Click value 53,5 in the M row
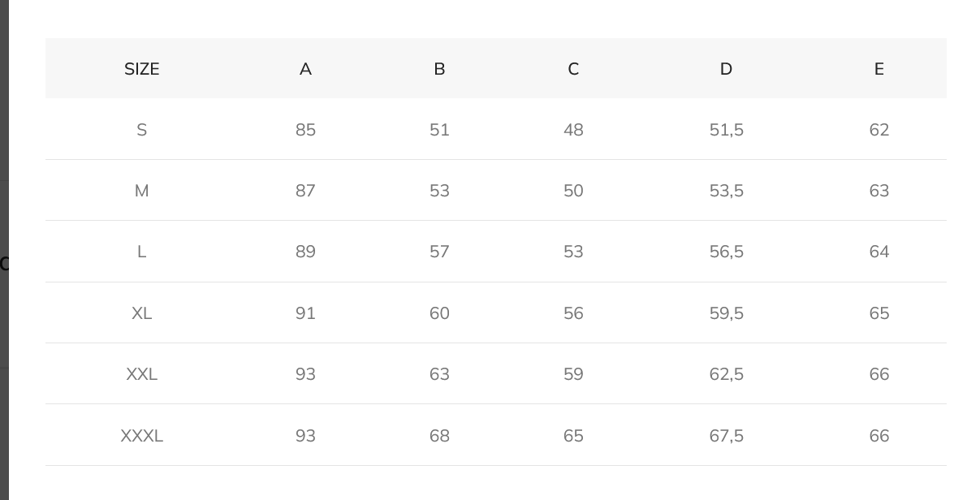This screenshot has width=980, height=500. [x=726, y=191]
